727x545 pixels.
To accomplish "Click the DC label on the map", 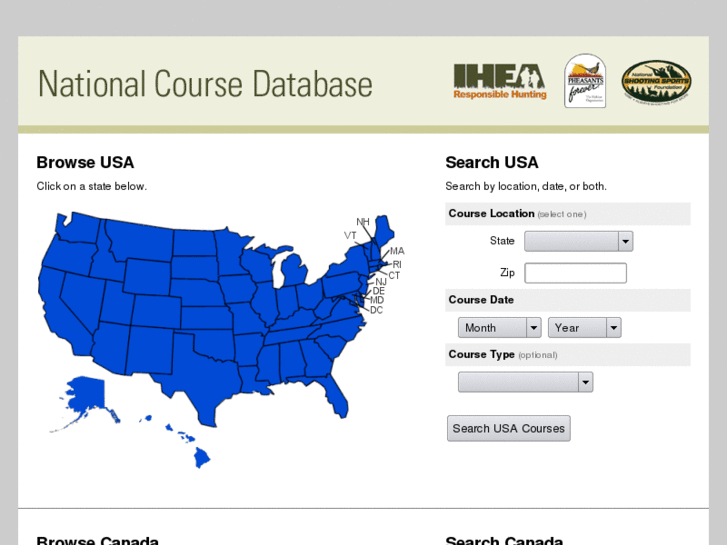I will click(x=376, y=310).
